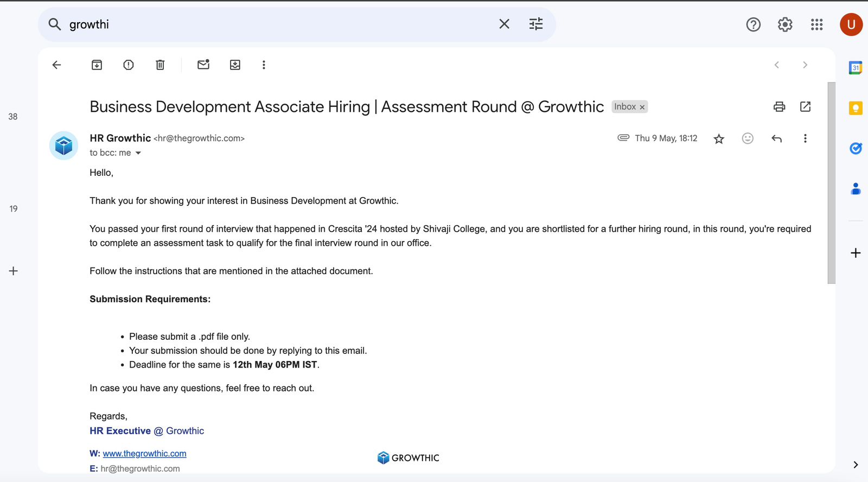The image size is (868, 482).
Task: Archive this email
Action: tap(97, 65)
